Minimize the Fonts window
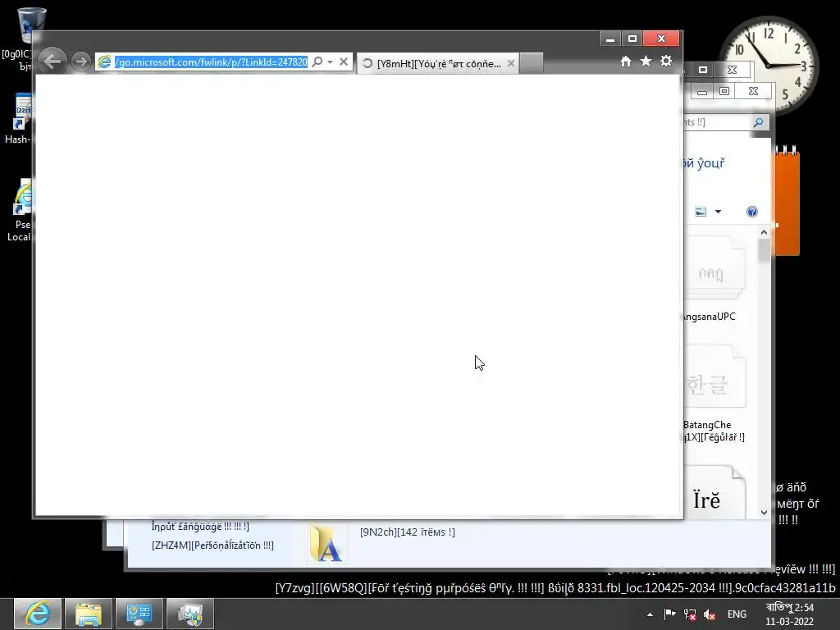This screenshot has width=840, height=630. [702, 92]
